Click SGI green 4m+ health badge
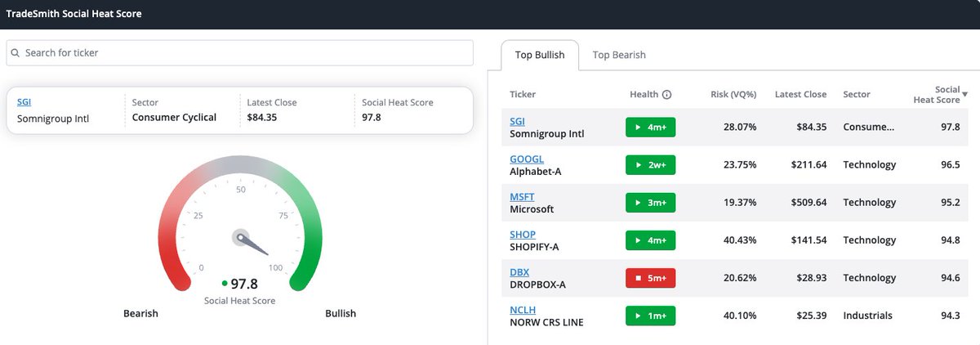The image size is (980, 345). pyautogui.click(x=650, y=128)
